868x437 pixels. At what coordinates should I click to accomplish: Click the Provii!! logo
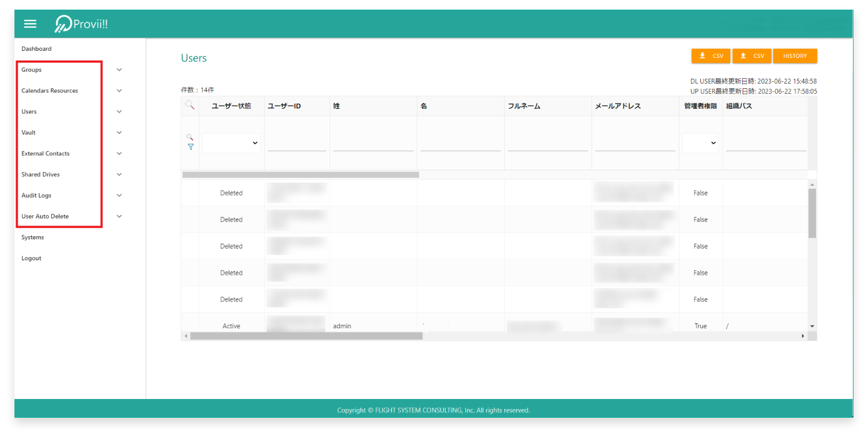click(81, 24)
